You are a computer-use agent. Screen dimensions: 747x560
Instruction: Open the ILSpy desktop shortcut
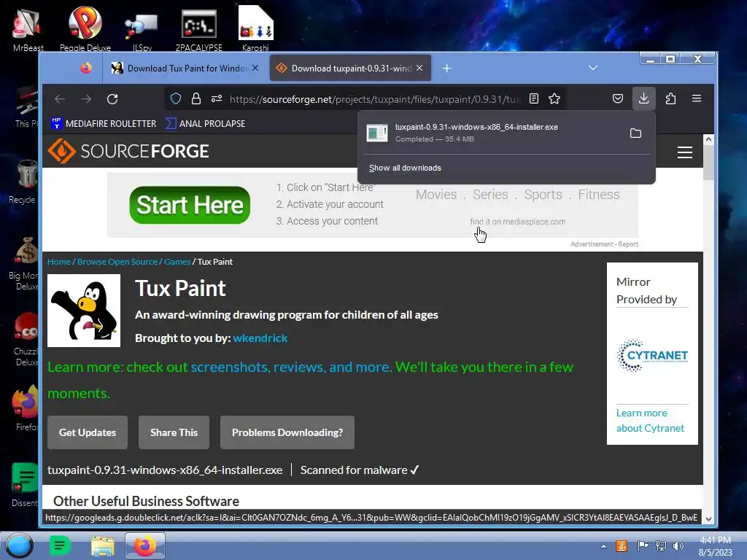(142, 31)
